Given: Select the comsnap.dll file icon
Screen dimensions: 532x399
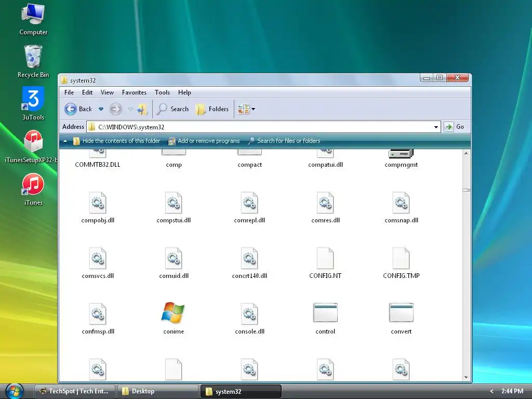Looking at the screenshot, I should (x=401, y=203).
